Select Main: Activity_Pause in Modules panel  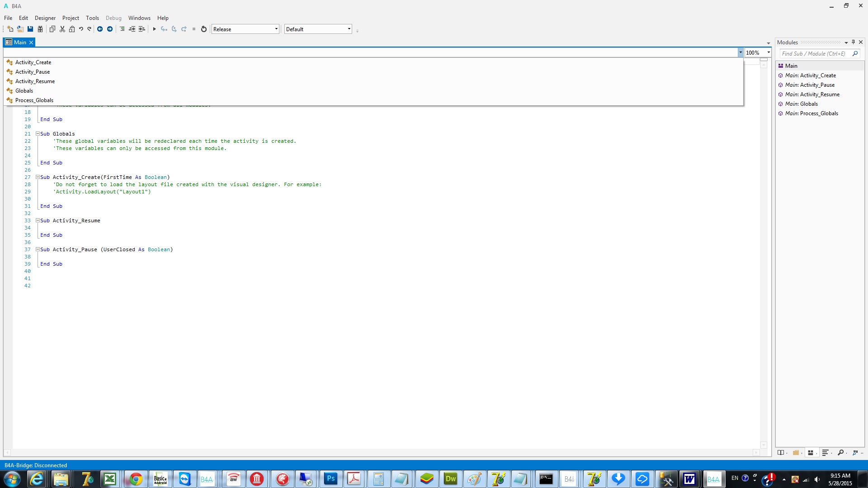point(820,85)
